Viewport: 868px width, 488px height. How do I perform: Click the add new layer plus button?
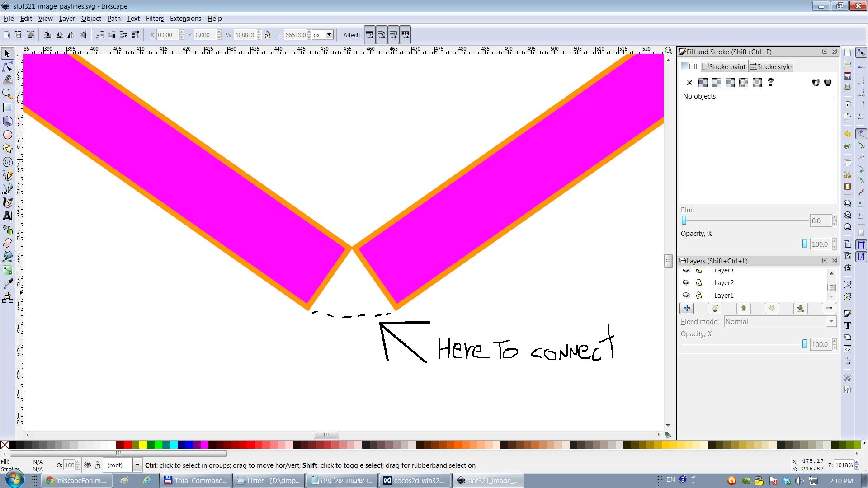687,308
